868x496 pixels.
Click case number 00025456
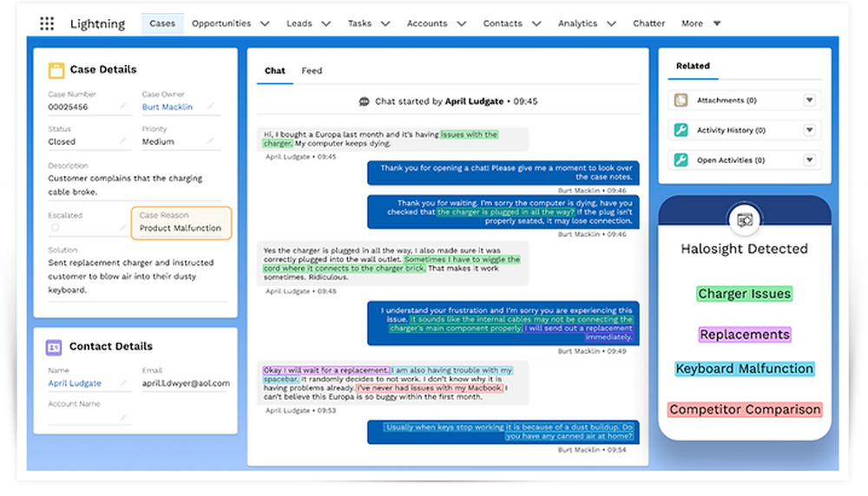[x=68, y=107]
